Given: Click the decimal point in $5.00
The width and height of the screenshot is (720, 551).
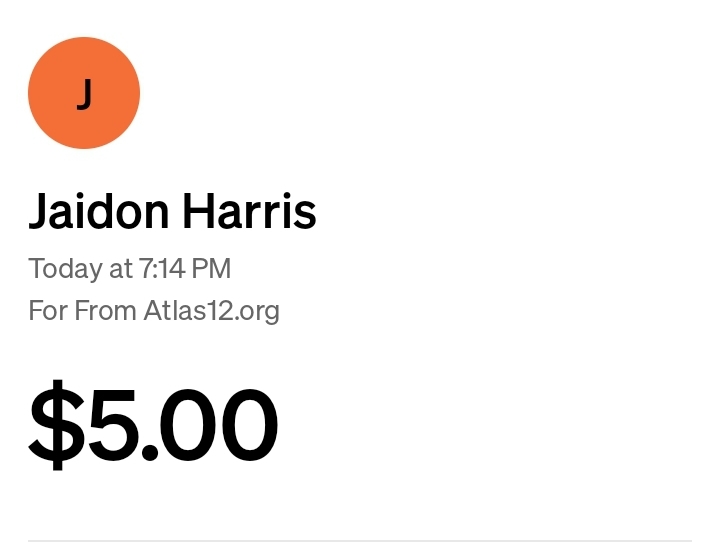Looking at the screenshot, I should [x=150, y=452].
